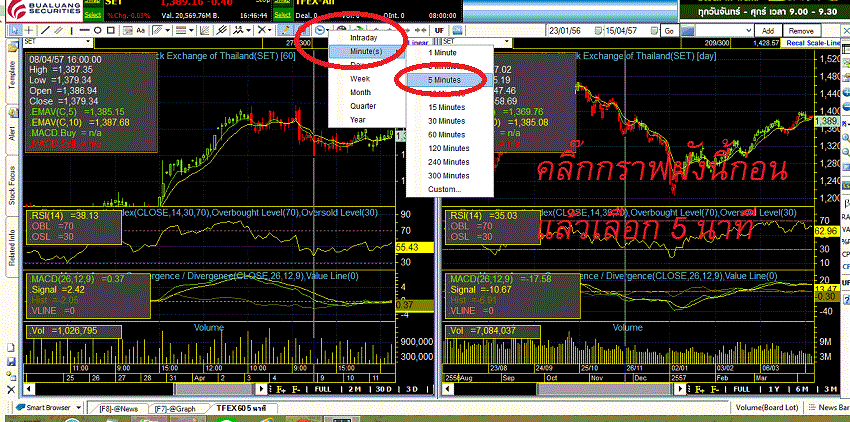
Task: Choose Minute(s) submenu entry
Action: click(x=367, y=52)
